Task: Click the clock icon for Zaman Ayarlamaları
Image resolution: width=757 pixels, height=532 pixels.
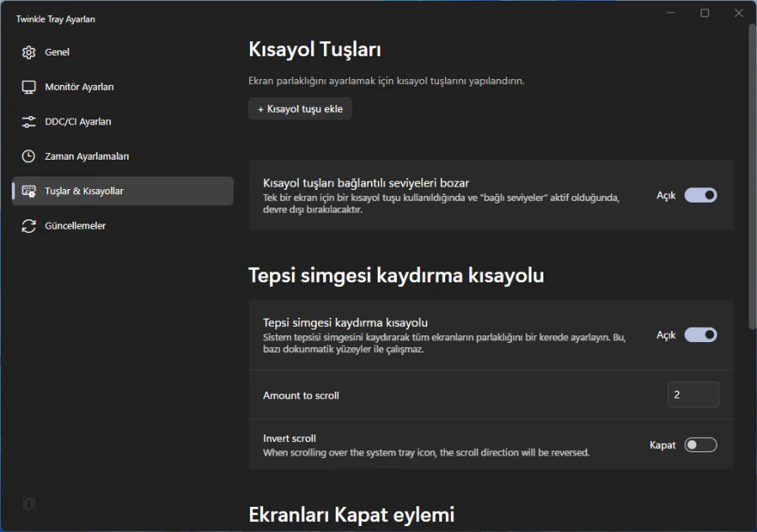Action: [27, 155]
